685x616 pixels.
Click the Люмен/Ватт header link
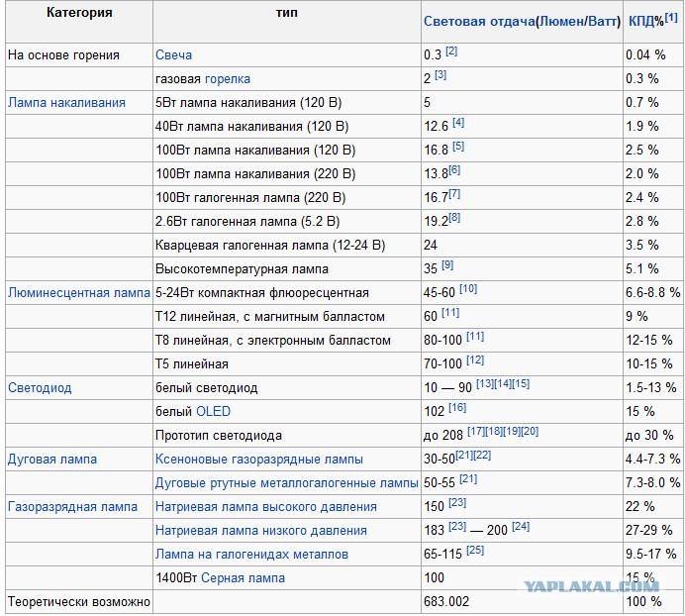tap(578, 22)
